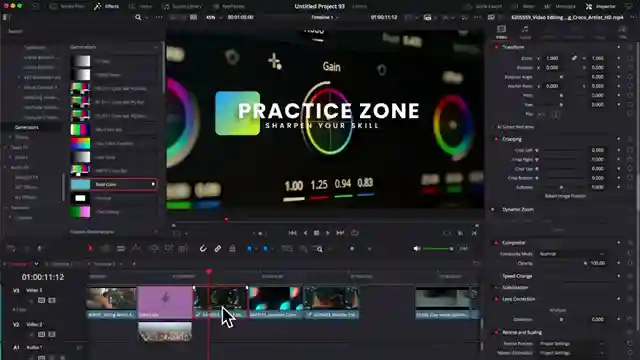
Task: Collapse the Generators list header chevron
Action: point(155,47)
